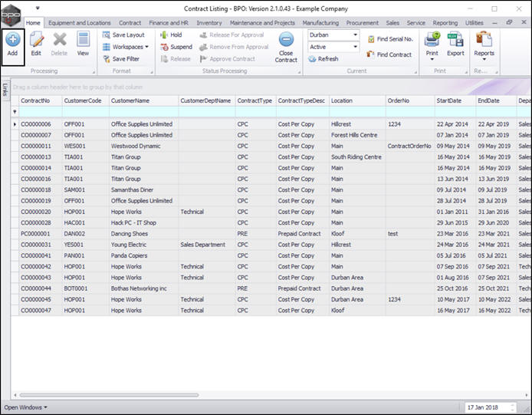532x415 pixels.
Task: Switch to the Home ribbon tab
Action: click(33, 23)
